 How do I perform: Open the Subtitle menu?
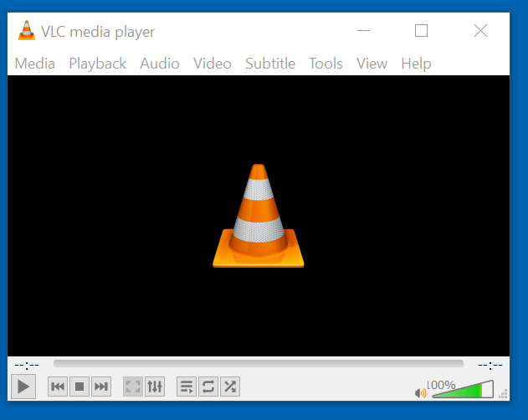[x=270, y=64]
